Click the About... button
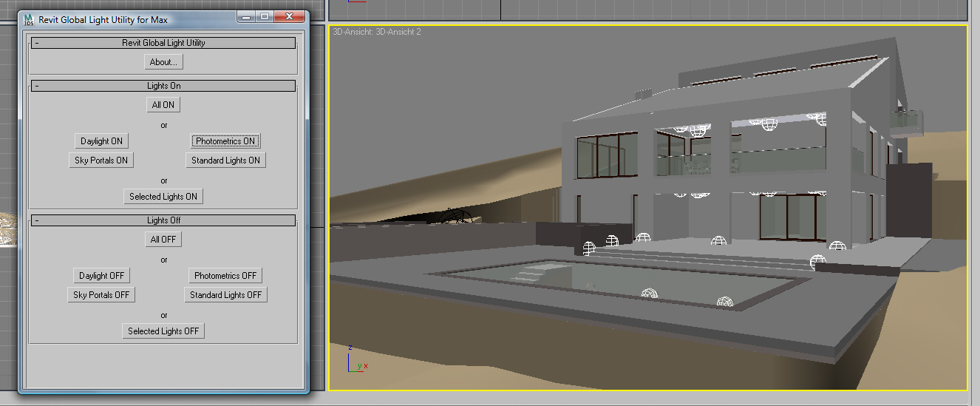 click(x=163, y=62)
